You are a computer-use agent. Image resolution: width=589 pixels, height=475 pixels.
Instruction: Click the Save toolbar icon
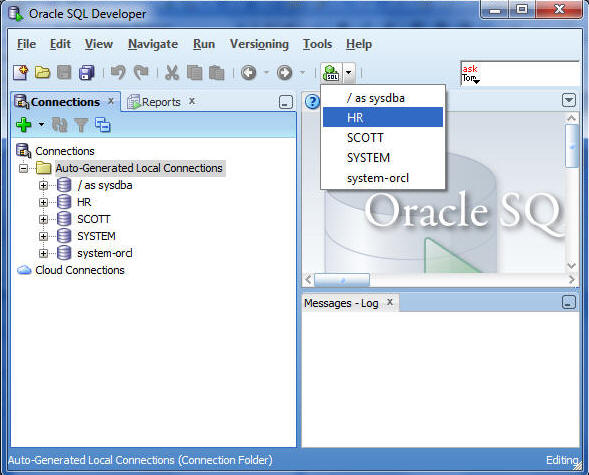pos(64,72)
